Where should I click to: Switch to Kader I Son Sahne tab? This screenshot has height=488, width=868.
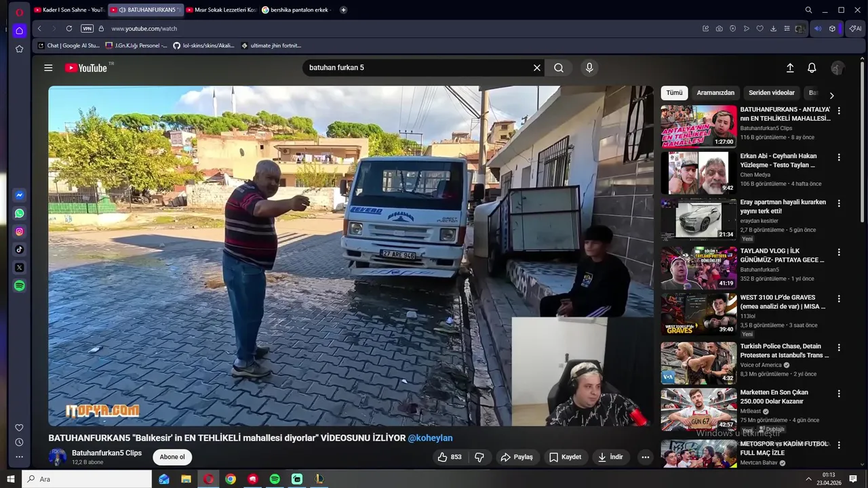[x=68, y=10]
